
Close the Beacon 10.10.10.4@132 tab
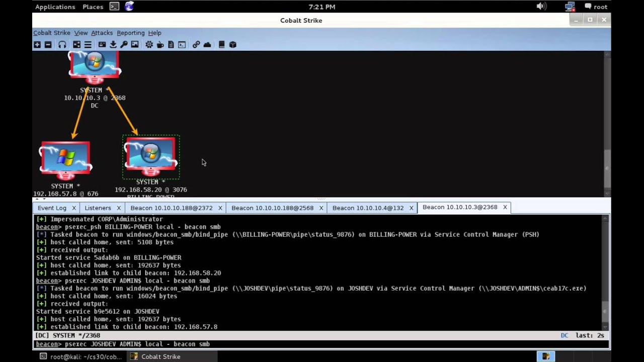(411, 208)
